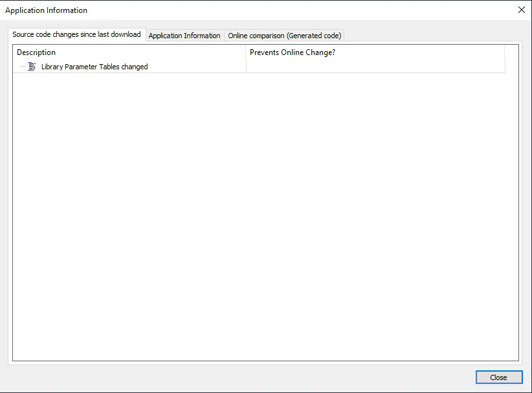Image resolution: width=532 pixels, height=393 pixels.
Task: Click the document icon beside Library Parameter Tables
Action: 32,67
